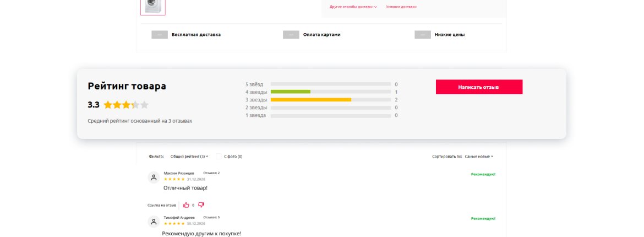Click the Отличный товар! review text
The width and height of the screenshot is (644, 237).
tap(185, 188)
